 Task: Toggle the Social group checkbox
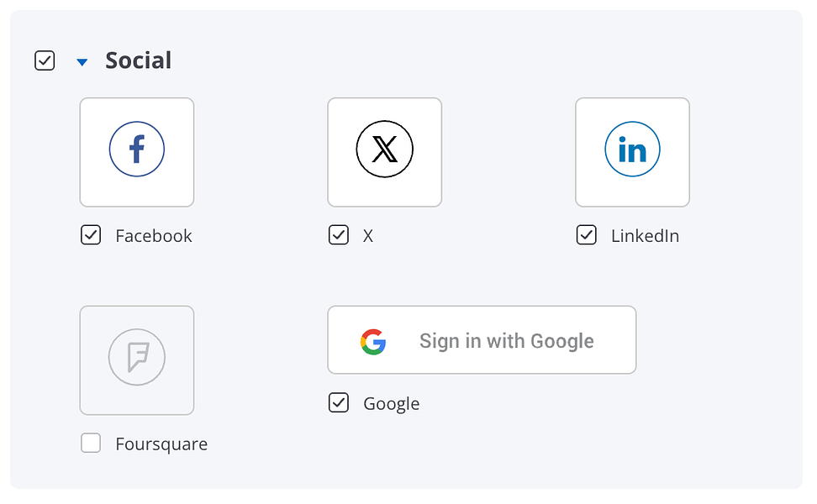tap(45, 60)
